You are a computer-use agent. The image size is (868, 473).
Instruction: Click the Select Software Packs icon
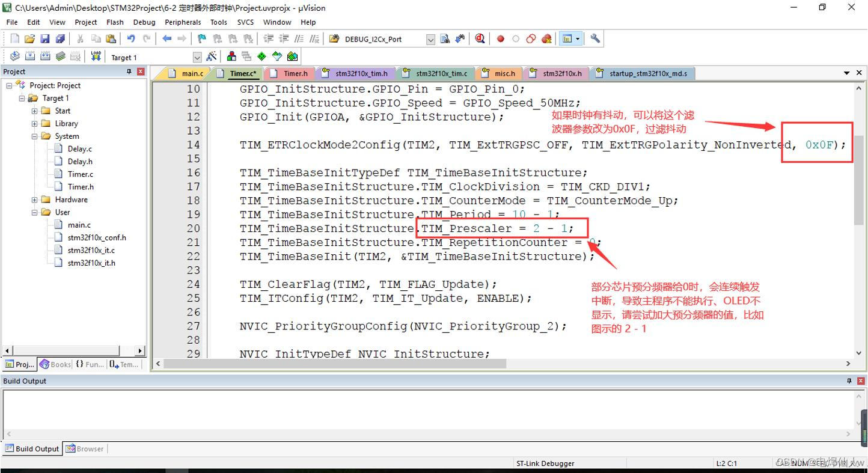(277, 56)
